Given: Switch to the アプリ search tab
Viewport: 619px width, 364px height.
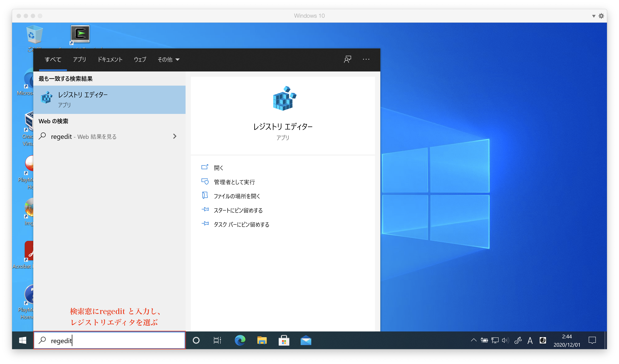Looking at the screenshot, I should (x=79, y=59).
